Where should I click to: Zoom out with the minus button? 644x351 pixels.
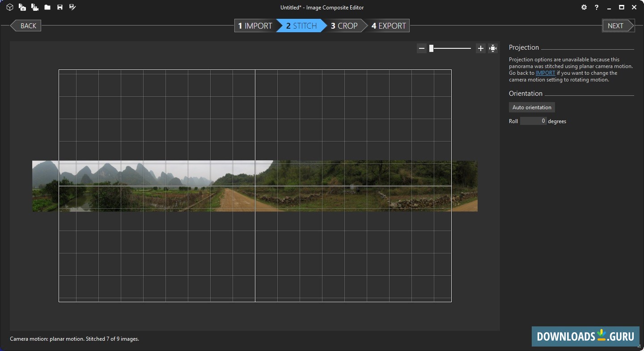click(x=421, y=48)
